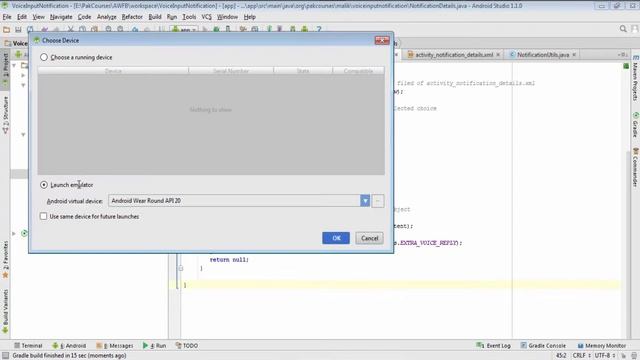Click the Android Wear Round API 20 combo box
Image resolution: width=640 pixels, height=360 pixels.
coord(239,200)
